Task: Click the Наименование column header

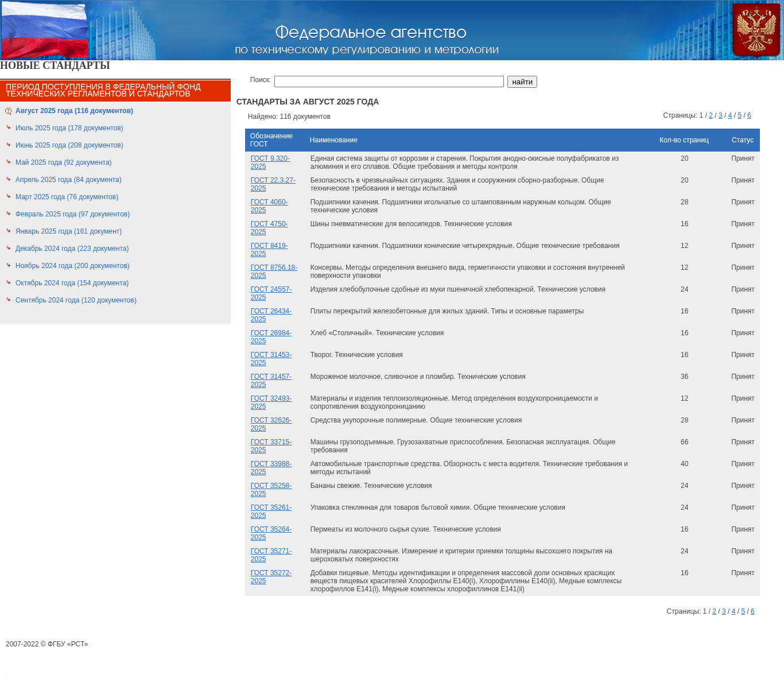Action: tap(333, 140)
